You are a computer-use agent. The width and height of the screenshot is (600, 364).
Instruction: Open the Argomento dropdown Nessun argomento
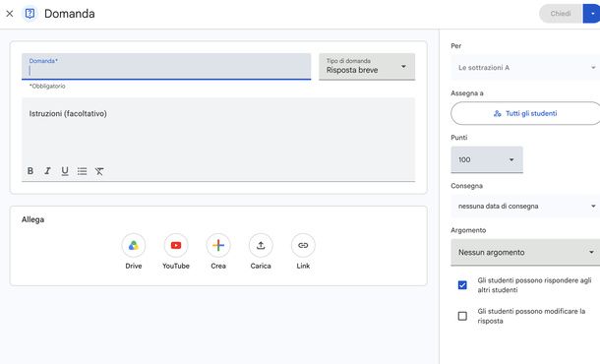(525, 252)
